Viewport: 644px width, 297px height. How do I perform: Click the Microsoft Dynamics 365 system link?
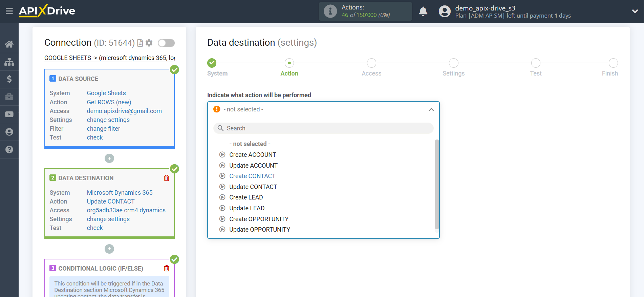click(x=120, y=192)
